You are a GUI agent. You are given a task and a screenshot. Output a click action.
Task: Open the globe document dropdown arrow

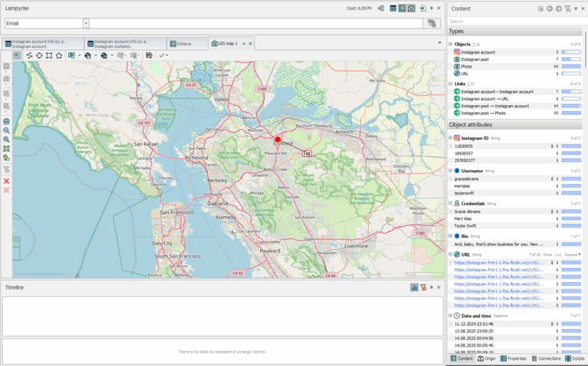(96, 56)
